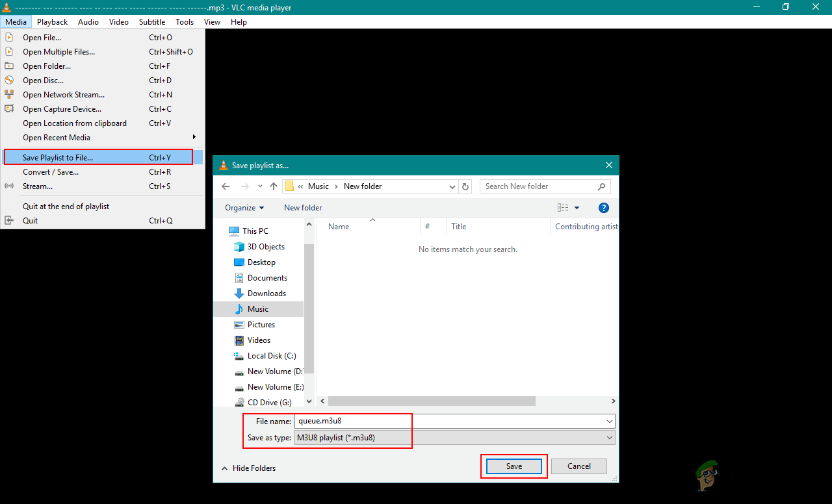Select New Volume (E:) drive
This screenshot has width=832, height=504.
pos(268,387)
